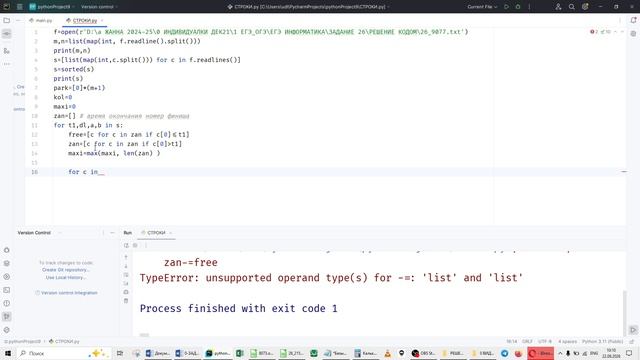Open the Current File run configuration dropdown
This screenshot has height=360, width=640.
click(x=482, y=7)
